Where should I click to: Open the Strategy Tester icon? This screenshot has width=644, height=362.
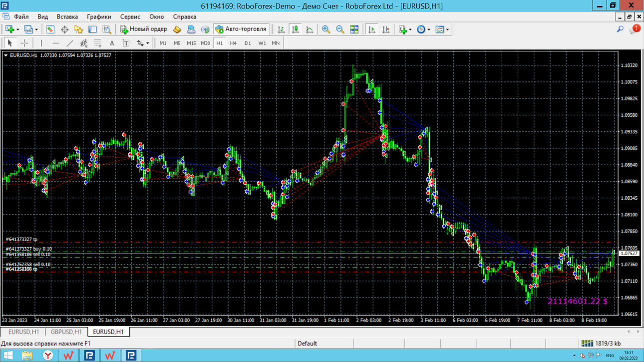pyautogui.click(x=107, y=29)
